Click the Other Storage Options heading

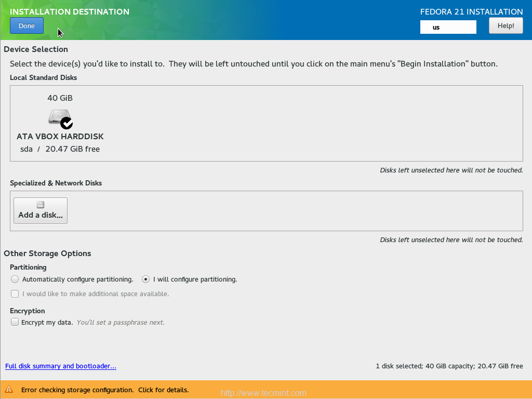point(47,254)
